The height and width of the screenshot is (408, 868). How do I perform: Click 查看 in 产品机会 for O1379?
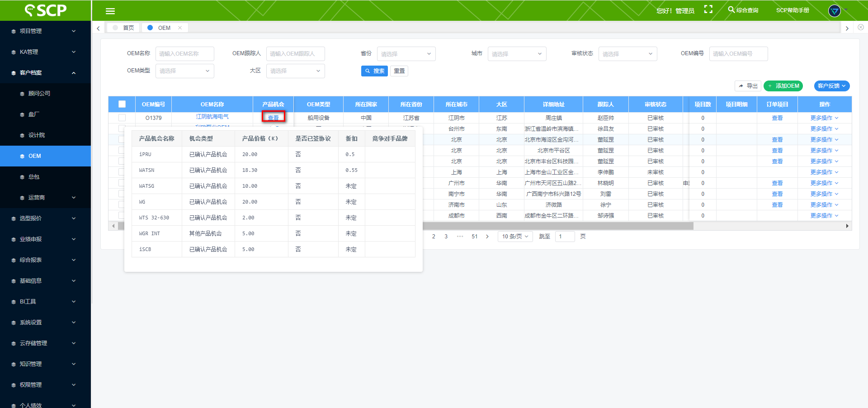click(274, 118)
